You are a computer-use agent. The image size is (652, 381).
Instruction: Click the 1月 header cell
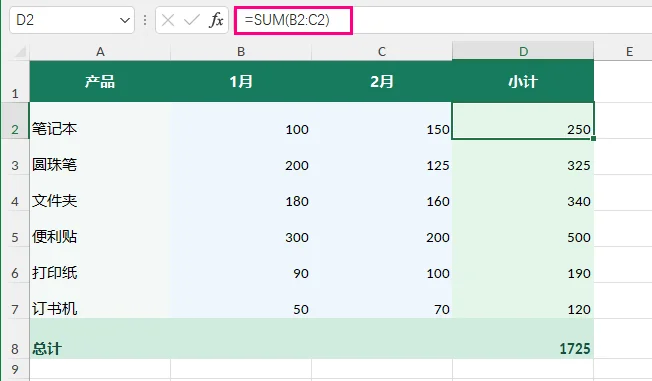241,82
